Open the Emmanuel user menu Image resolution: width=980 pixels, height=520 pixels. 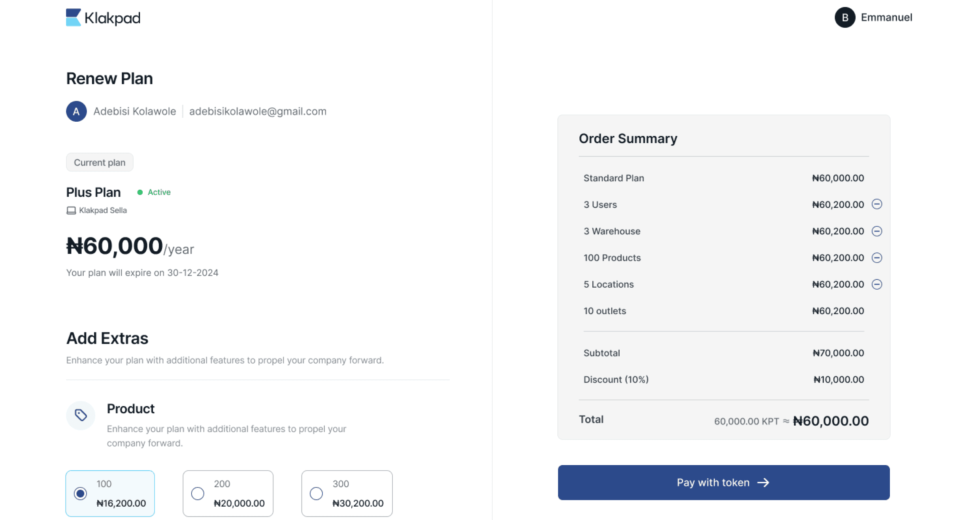tap(886, 17)
